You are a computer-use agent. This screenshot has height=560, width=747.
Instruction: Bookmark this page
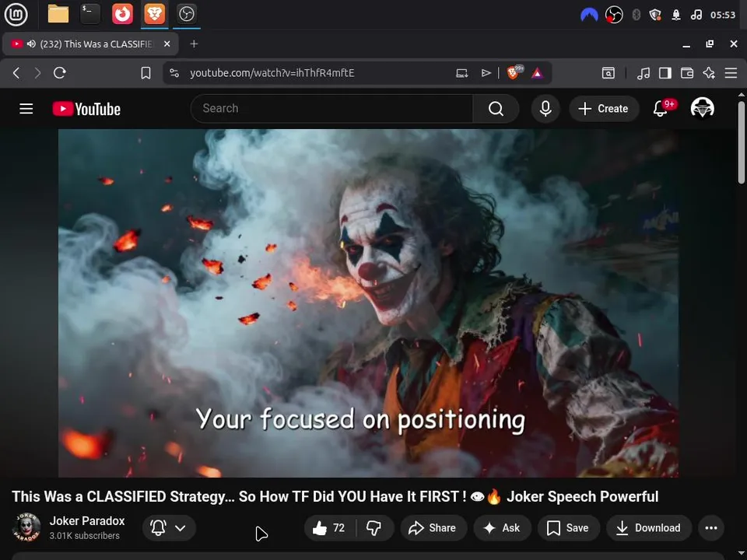(x=146, y=73)
